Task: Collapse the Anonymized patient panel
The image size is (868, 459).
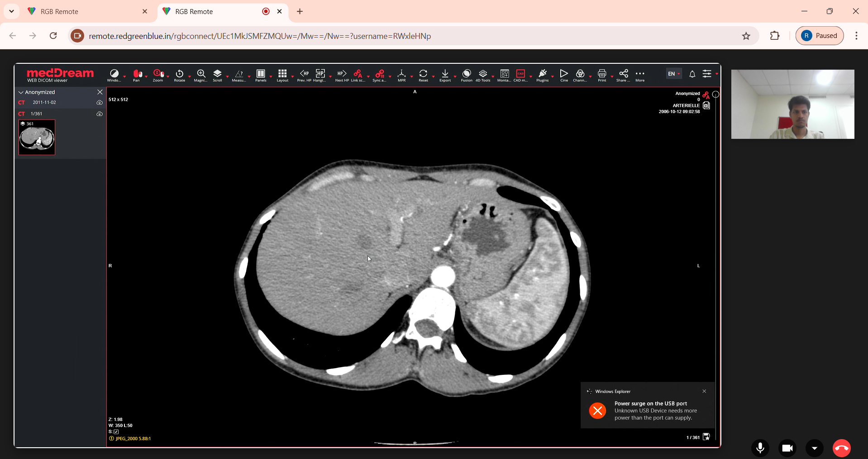Action: pos(21,92)
